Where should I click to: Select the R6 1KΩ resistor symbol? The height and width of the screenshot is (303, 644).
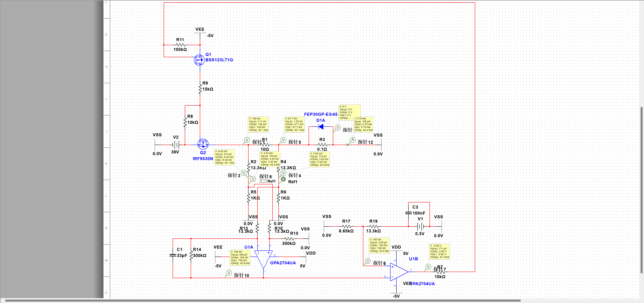coord(279,198)
